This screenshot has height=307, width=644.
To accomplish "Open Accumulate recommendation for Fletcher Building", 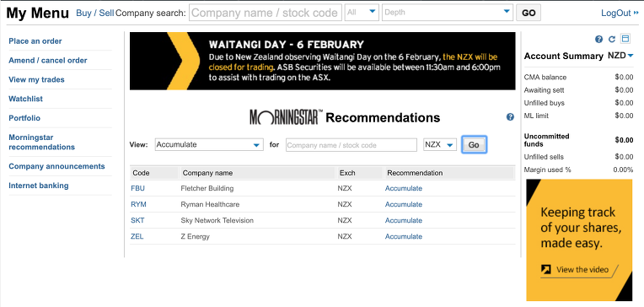I will pos(403,188).
